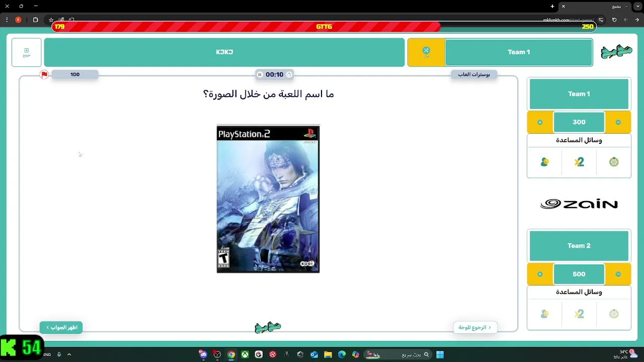The height and width of the screenshot is (362, 644).
Task: Open the Chrome profile avatar
Action: [18, 20]
